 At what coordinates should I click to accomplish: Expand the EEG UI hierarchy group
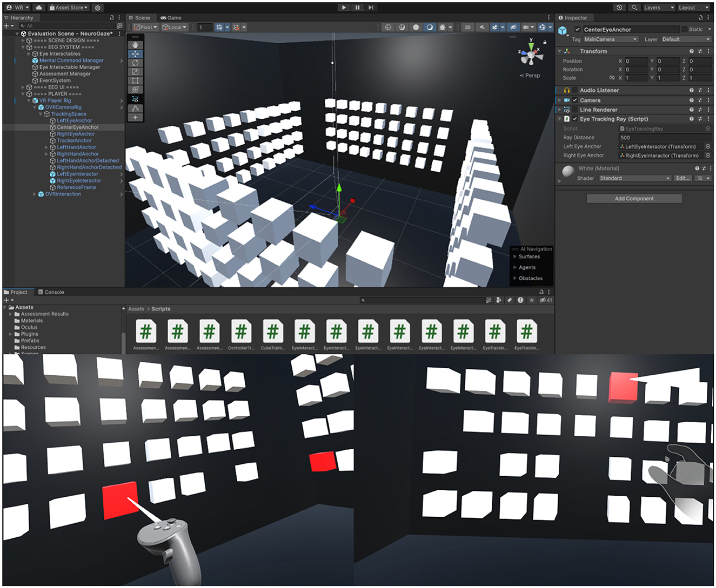pyautogui.click(x=23, y=87)
